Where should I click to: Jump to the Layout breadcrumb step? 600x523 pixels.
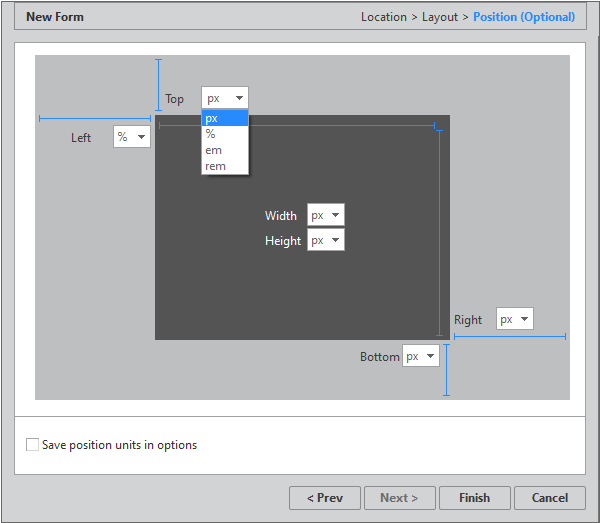tap(440, 17)
